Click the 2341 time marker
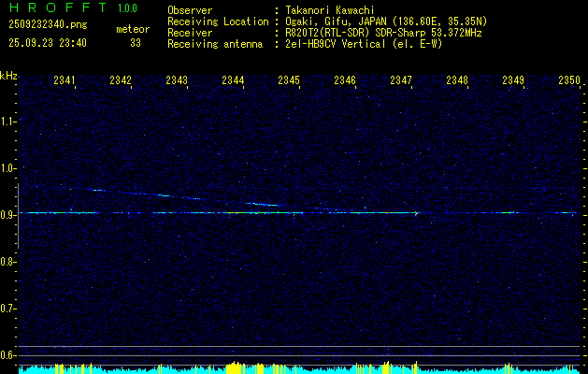This screenshot has width=588, height=374. [65, 81]
